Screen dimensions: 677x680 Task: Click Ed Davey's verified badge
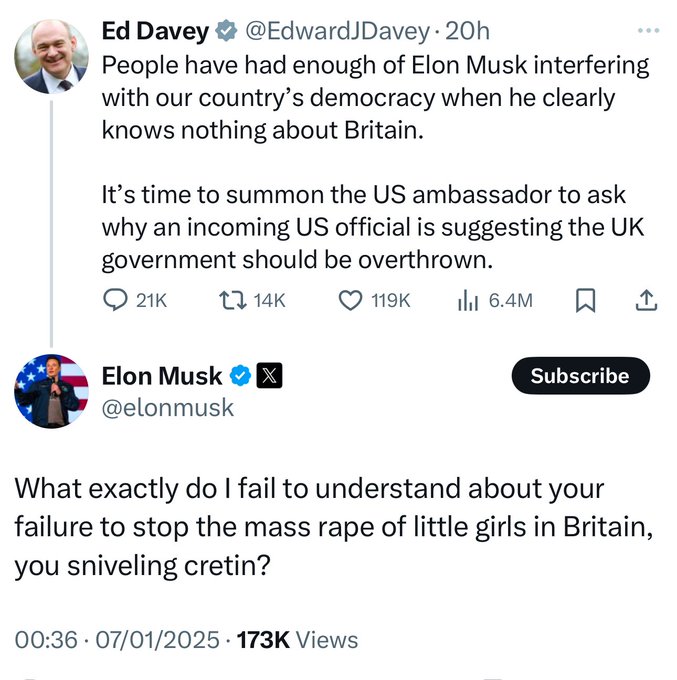click(227, 32)
